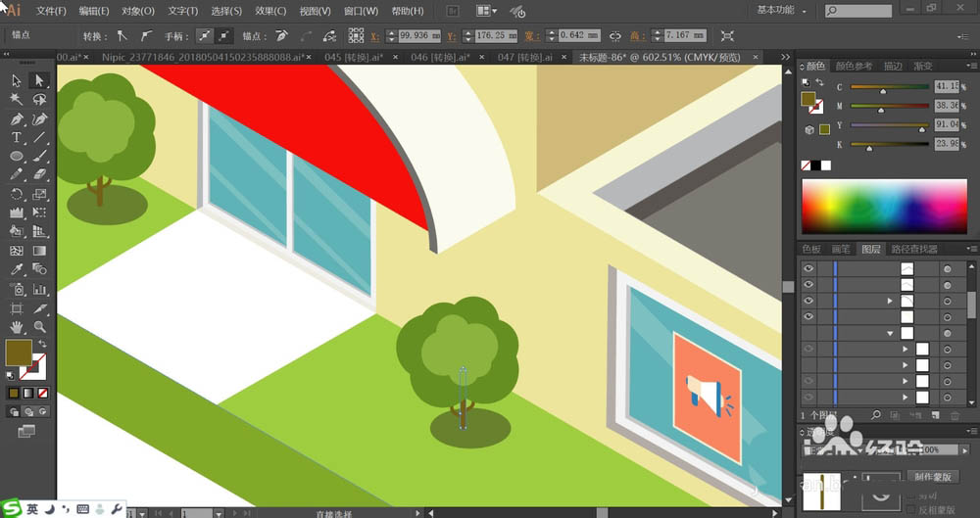Viewport: 980px width, 518px height.
Task: Switch to 047 [转换].ai document tab
Action: coord(525,58)
